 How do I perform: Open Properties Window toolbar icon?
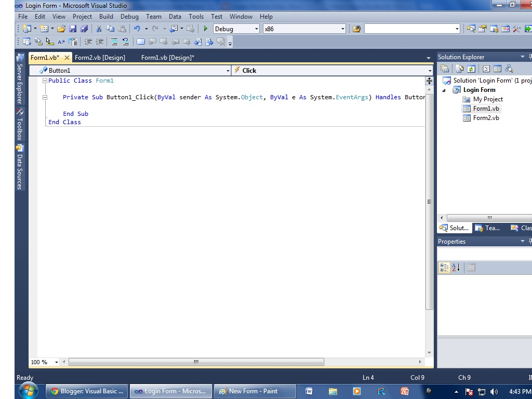point(483,29)
